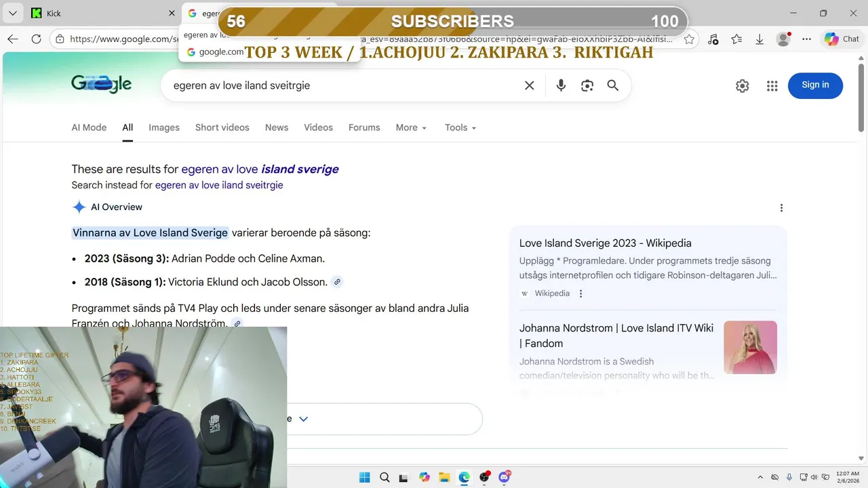The image size is (868, 488).
Task: Switch to the News tab
Action: point(277,127)
